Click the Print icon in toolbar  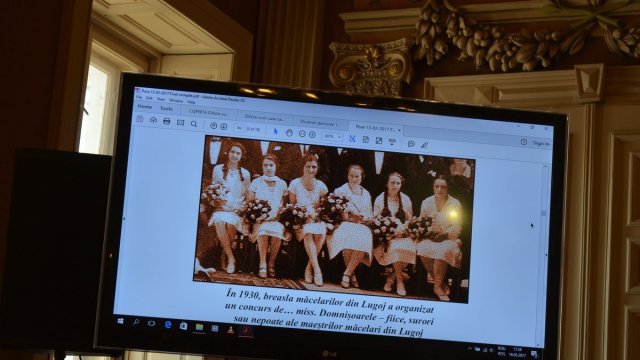pos(167,122)
